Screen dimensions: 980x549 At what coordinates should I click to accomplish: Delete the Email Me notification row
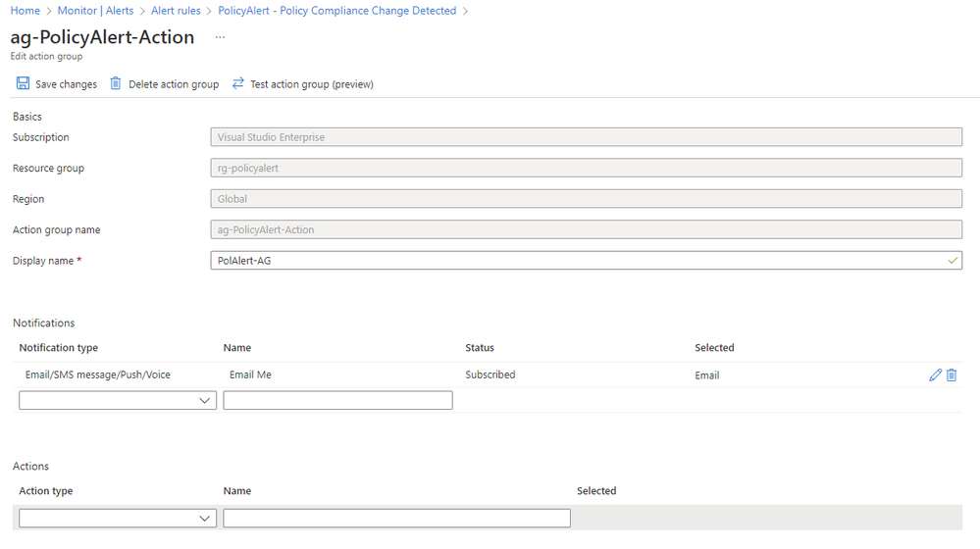click(952, 374)
